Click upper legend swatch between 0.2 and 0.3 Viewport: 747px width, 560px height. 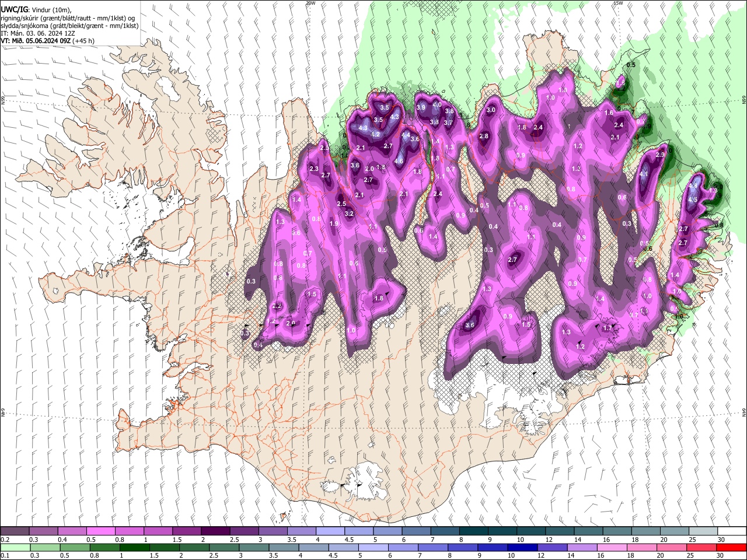[15, 531]
